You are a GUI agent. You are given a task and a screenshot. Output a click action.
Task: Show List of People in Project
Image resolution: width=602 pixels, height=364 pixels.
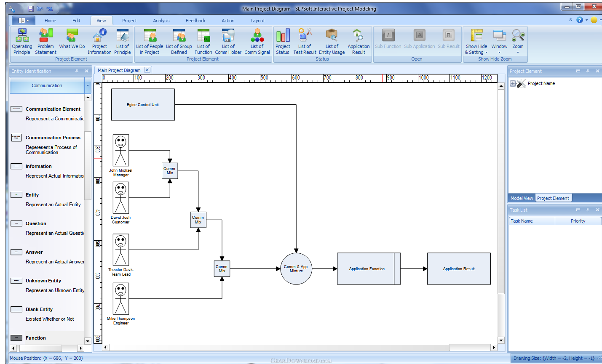click(x=150, y=42)
